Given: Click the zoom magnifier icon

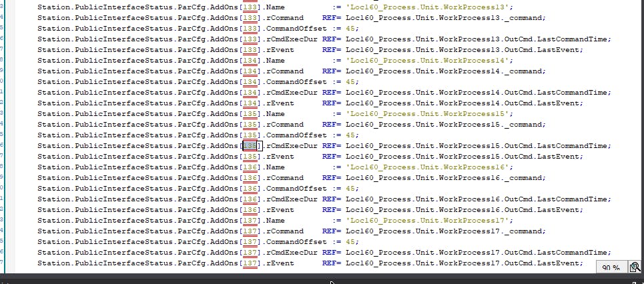Looking at the screenshot, I should click(635, 267).
